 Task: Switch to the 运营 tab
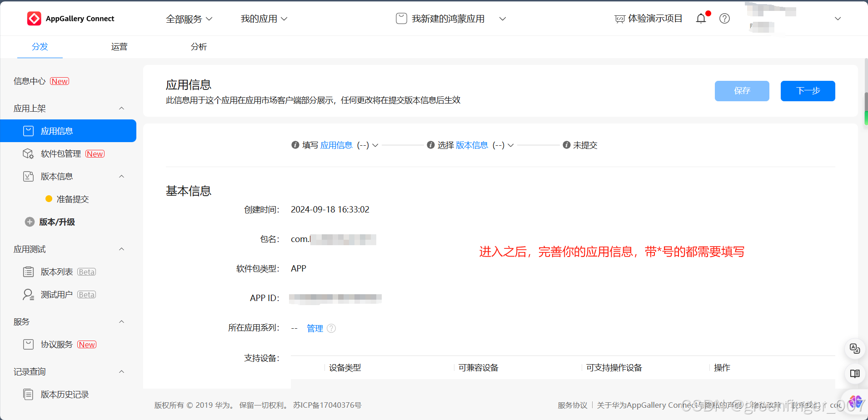120,47
